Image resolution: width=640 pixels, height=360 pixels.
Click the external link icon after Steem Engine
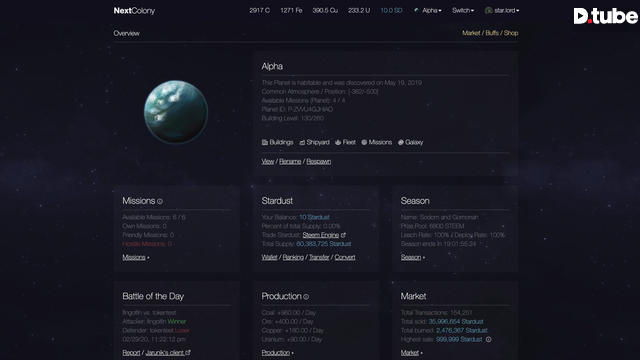pyautogui.click(x=343, y=235)
